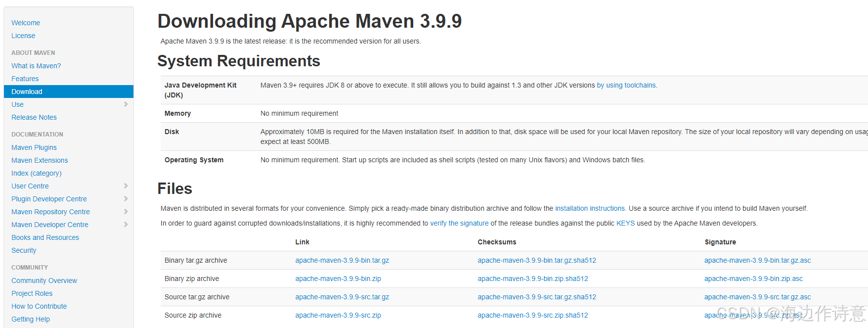Open bin.tar.gz.sha512 checksum link
The image size is (868, 328).
click(537, 260)
